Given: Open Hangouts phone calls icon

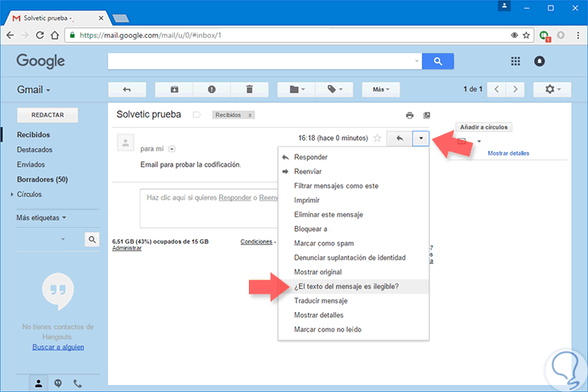Looking at the screenshot, I should click(77, 383).
